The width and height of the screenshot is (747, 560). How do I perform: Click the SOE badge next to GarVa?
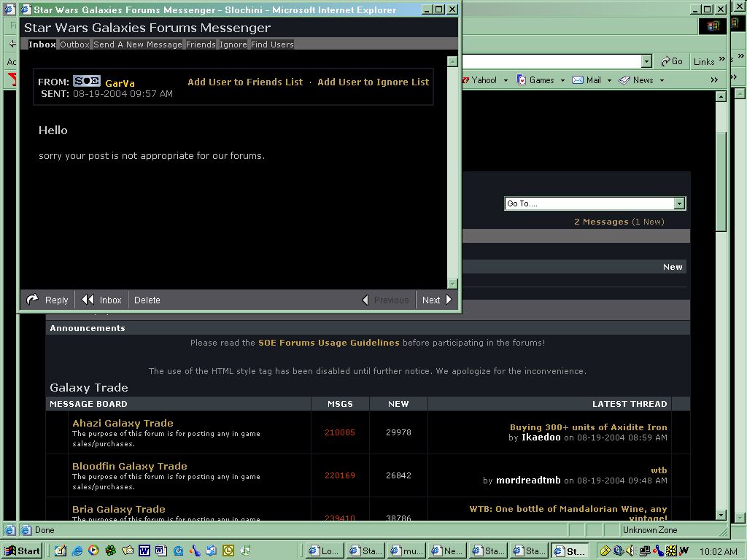[87, 81]
